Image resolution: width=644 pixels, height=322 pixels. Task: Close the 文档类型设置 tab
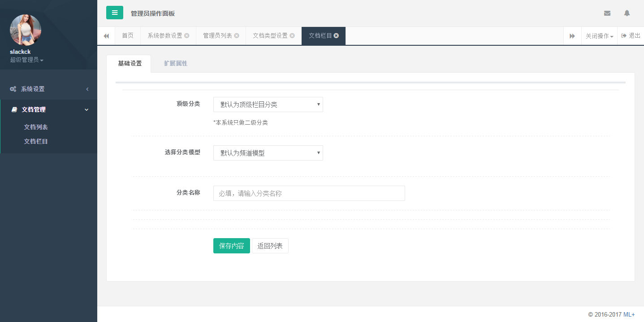click(x=292, y=36)
